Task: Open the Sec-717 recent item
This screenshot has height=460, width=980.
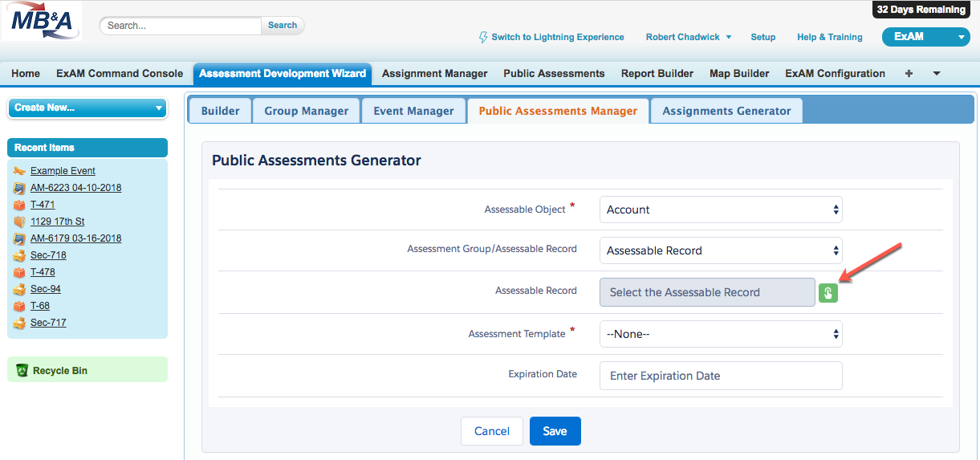Action: point(48,323)
